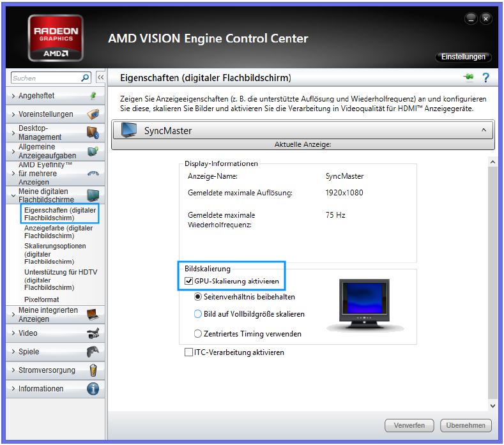Click the SyncMaster monitor icon
The image size is (504, 445).
[x=129, y=130]
